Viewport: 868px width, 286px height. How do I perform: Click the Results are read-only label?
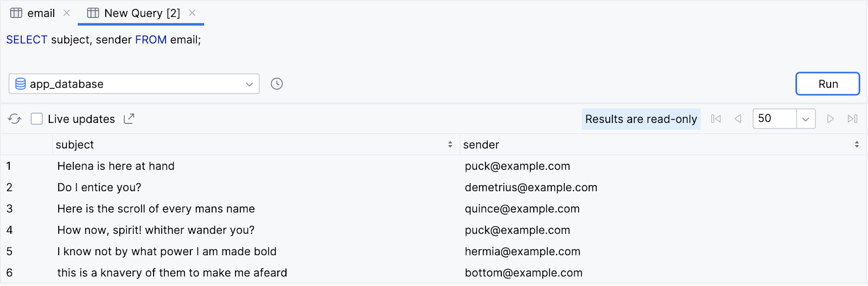pyautogui.click(x=641, y=119)
